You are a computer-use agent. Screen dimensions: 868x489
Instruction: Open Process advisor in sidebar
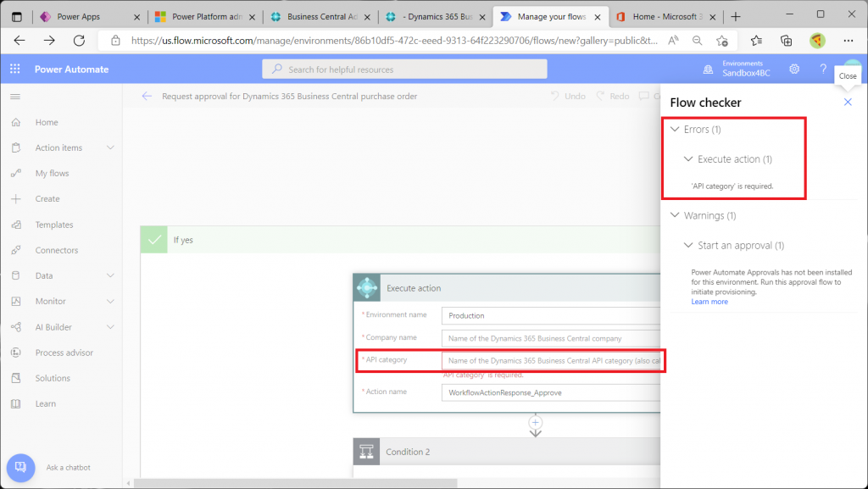64,353
